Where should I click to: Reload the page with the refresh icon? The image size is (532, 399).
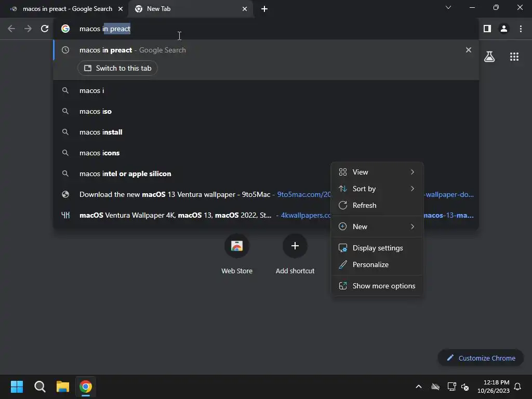pyautogui.click(x=45, y=29)
